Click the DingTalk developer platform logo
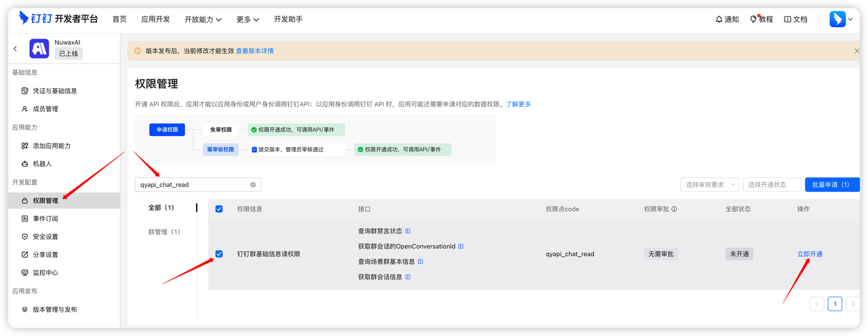 pos(58,18)
